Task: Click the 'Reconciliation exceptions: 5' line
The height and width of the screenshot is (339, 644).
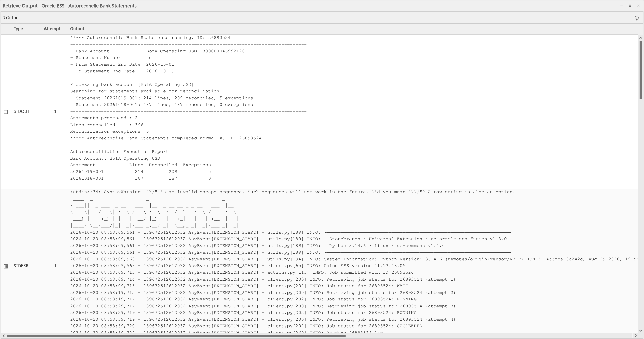Action: [109, 131]
